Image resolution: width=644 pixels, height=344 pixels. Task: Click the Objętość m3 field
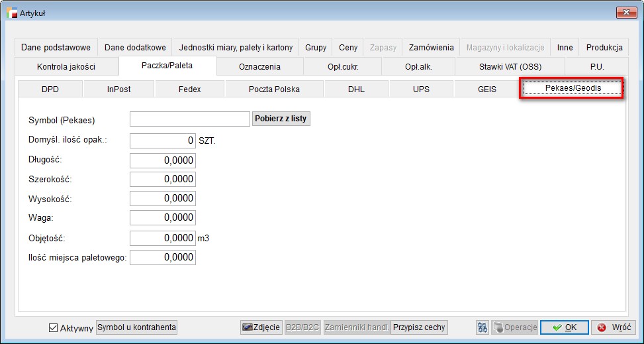pos(163,238)
